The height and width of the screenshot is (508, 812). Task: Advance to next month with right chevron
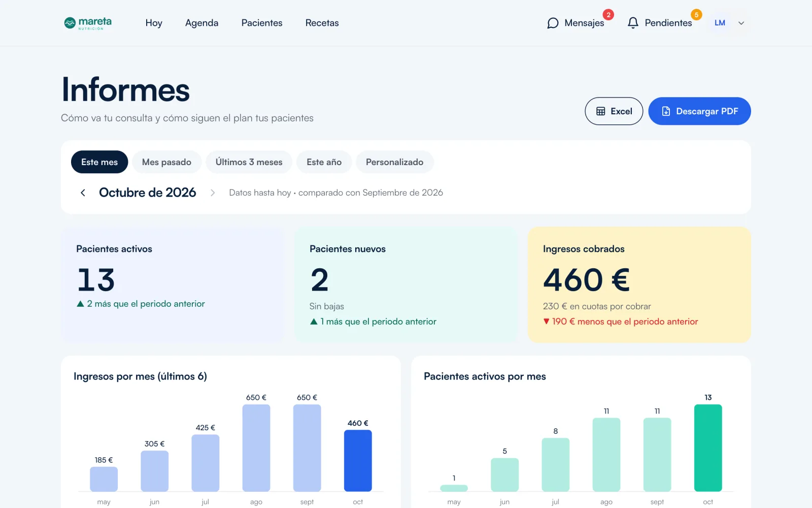click(213, 193)
